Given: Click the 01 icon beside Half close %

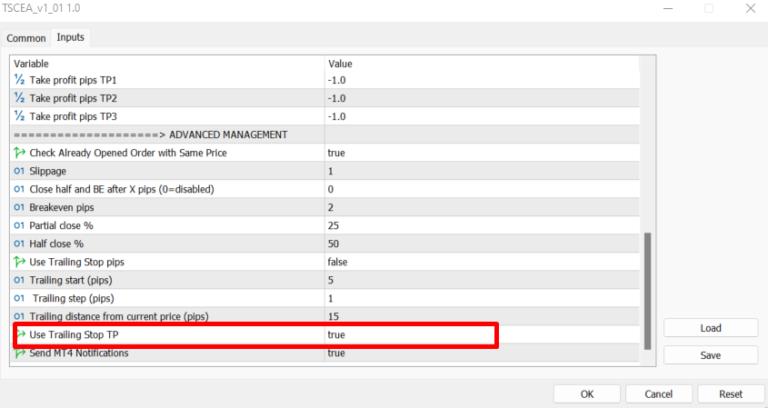Looking at the screenshot, I should point(20,243).
